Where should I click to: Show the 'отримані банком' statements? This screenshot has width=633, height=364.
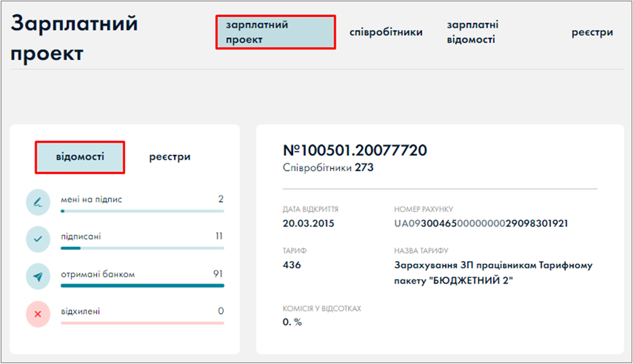pyautogui.click(x=97, y=274)
